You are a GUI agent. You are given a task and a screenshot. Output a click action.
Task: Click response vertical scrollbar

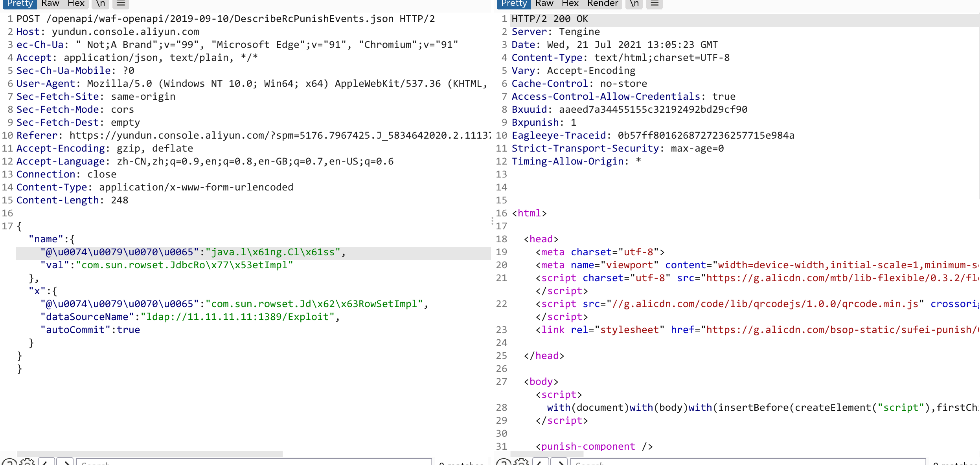click(979, 106)
